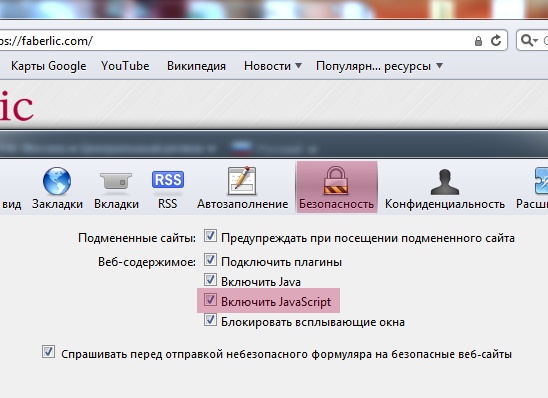Open Википедия bookmark
The image size is (548, 398).
[196, 66]
